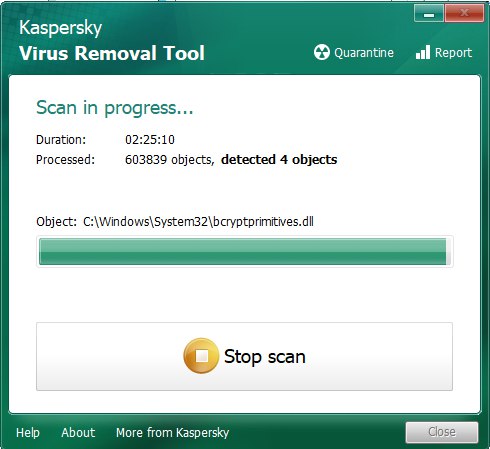
Task: Click the Quarantine radiation icon
Action: 322,52
